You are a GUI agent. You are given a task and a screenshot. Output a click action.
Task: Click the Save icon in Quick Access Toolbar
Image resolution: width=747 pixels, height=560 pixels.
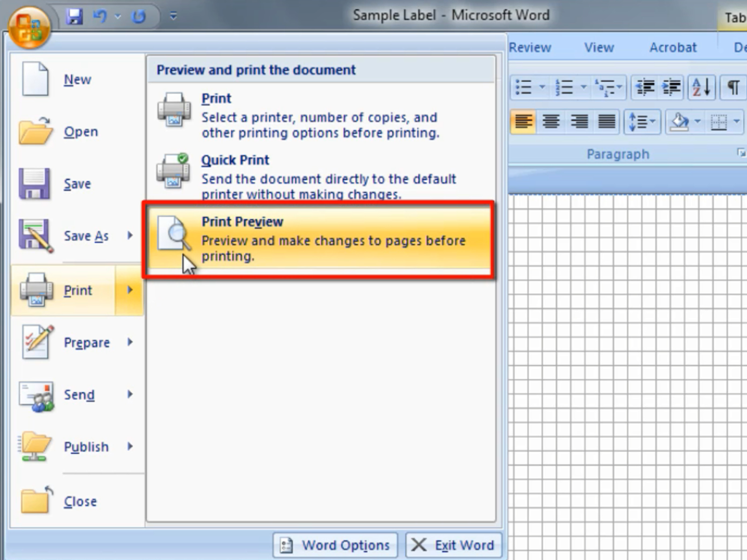click(74, 16)
